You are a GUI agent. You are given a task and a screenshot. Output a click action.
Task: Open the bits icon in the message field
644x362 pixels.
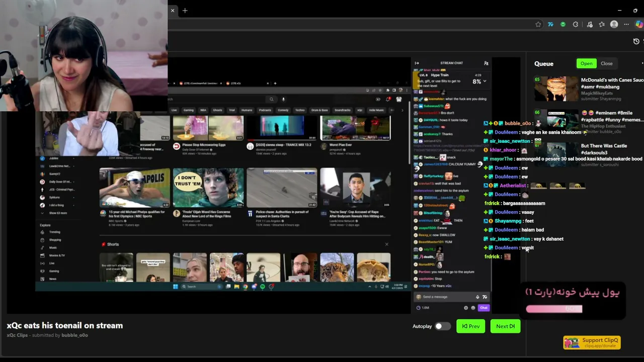(x=477, y=297)
